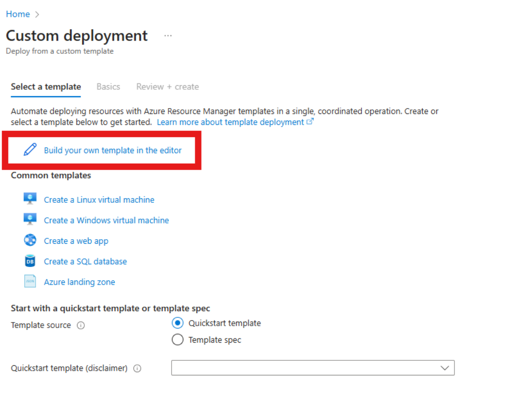532x396 pixels.
Task: Click the Azure landing zone JSON icon
Action: (x=29, y=281)
